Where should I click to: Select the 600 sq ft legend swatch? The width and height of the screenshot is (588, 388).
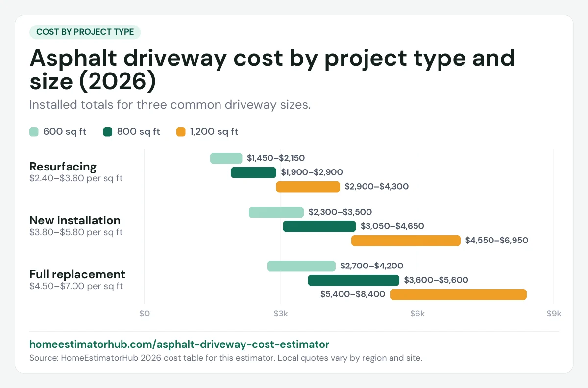[34, 132]
